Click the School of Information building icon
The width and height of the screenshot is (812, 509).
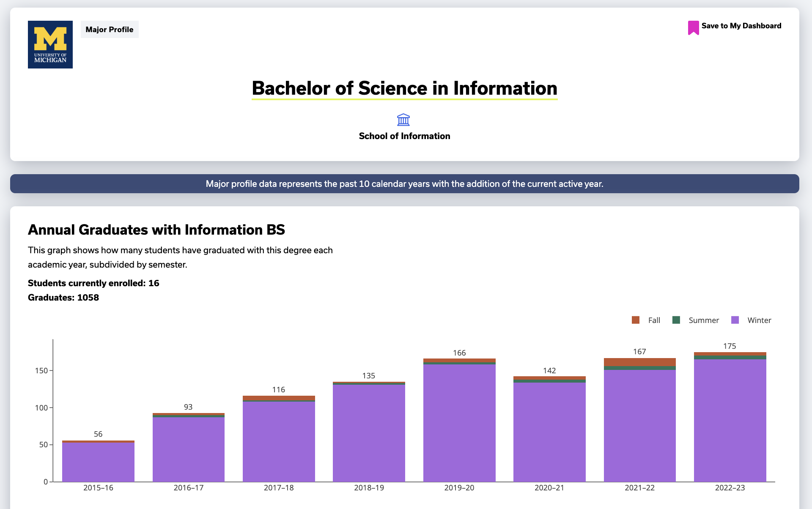pyautogui.click(x=403, y=120)
